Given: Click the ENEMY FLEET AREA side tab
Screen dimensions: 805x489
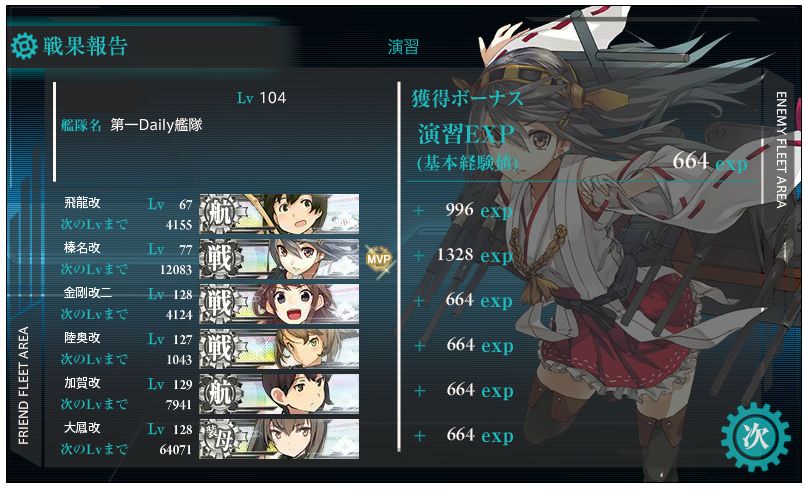Looking at the screenshot, I should pos(781,149).
